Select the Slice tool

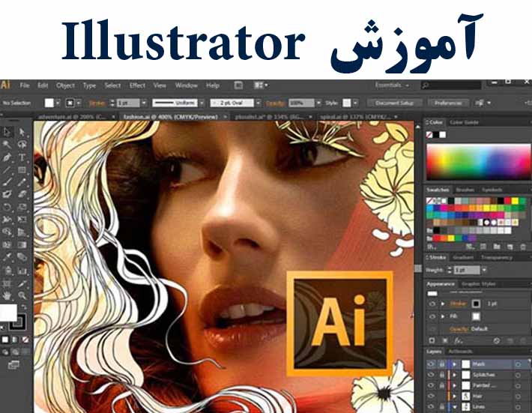pos(22,283)
